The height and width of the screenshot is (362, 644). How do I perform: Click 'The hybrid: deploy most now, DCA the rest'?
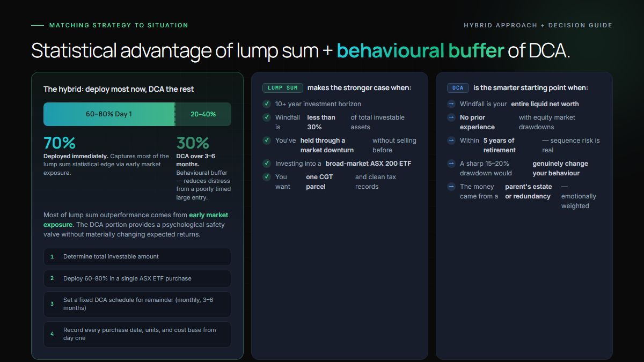tap(119, 89)
